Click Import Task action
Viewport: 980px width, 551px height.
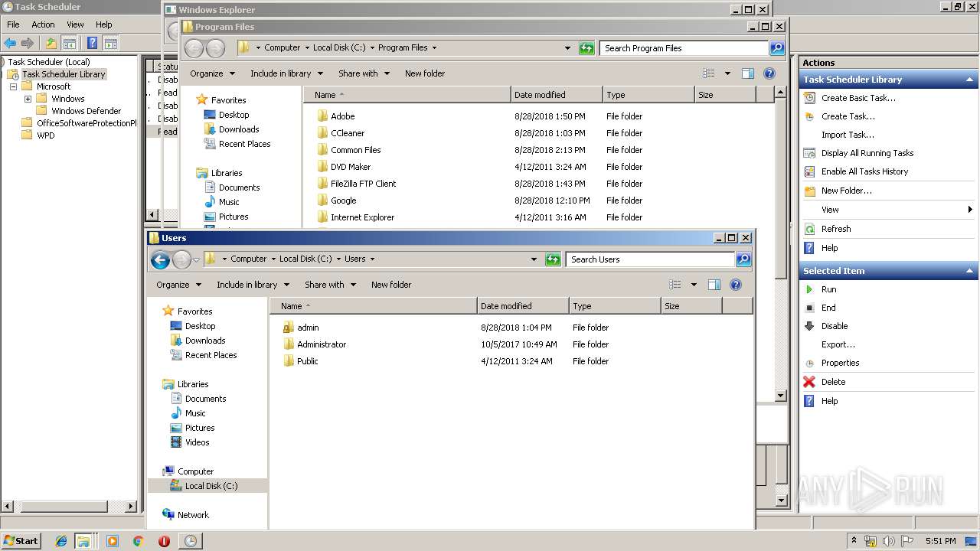click(848, 135)
